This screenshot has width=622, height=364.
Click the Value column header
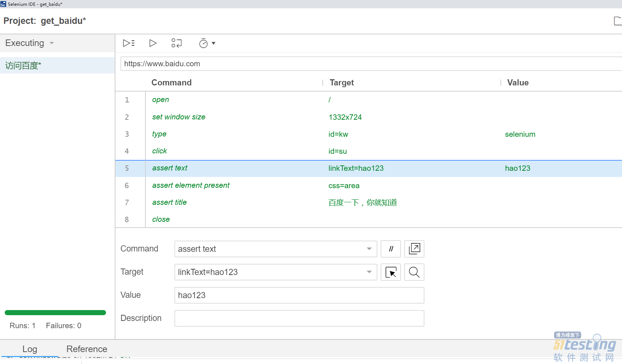(518, 82)
